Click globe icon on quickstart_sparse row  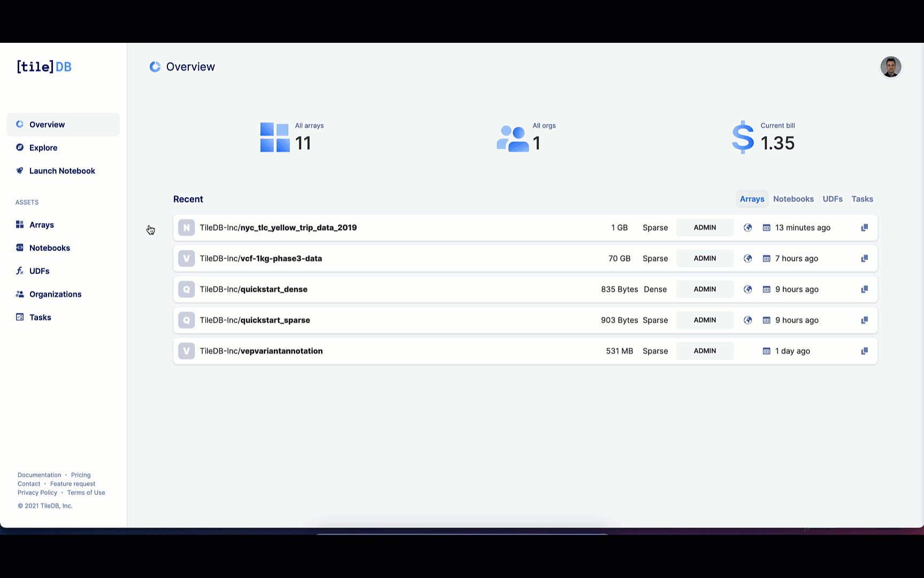(x=748, y=320)
